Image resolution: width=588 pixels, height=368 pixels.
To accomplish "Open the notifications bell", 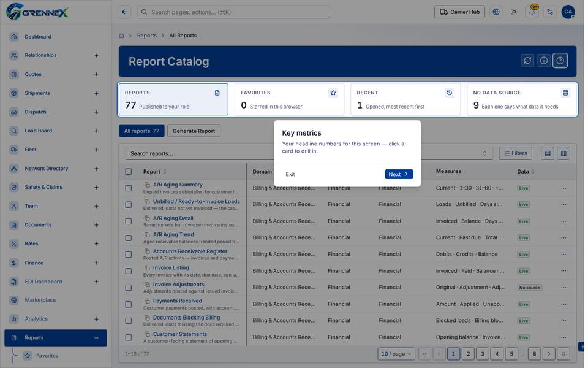I will click(x=532, y=12).
